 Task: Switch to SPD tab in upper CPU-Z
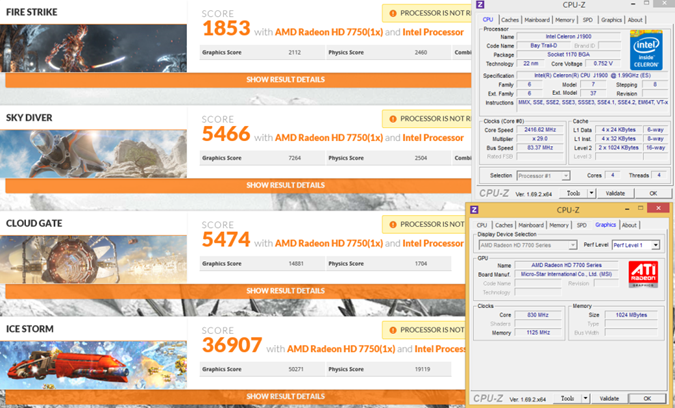pos(588,20)
